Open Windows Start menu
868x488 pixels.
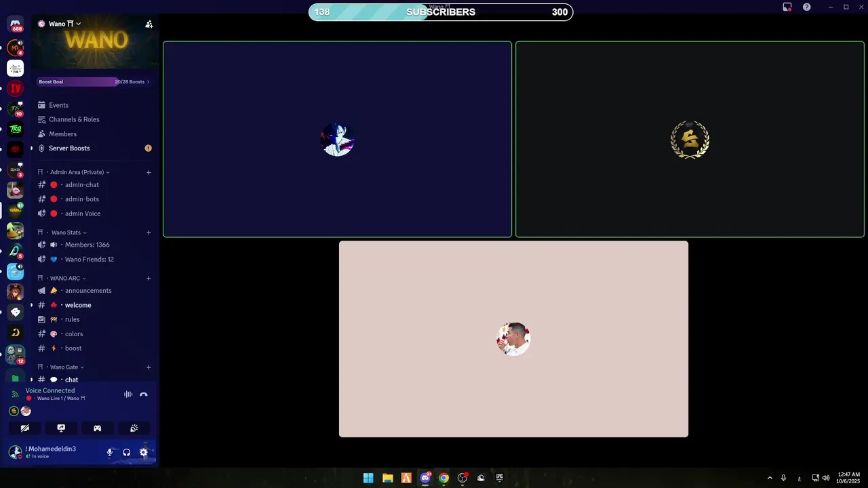pyautogui.click(x=368, y=478)
